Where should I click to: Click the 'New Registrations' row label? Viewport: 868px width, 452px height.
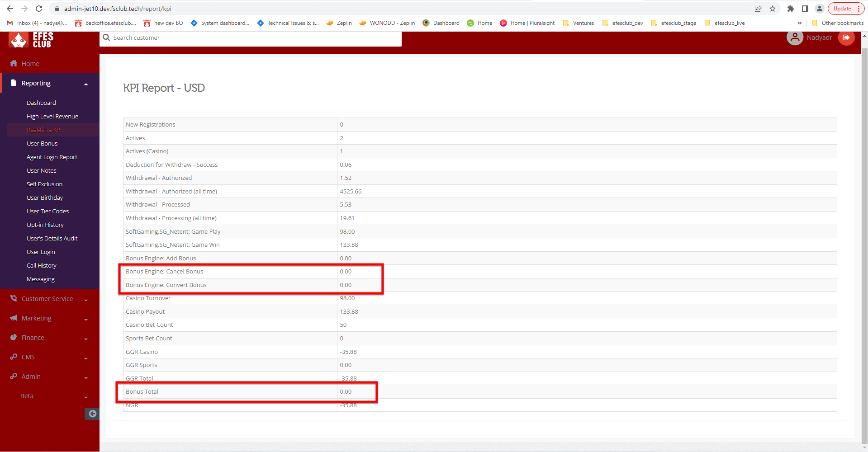[x=151, y=124]
